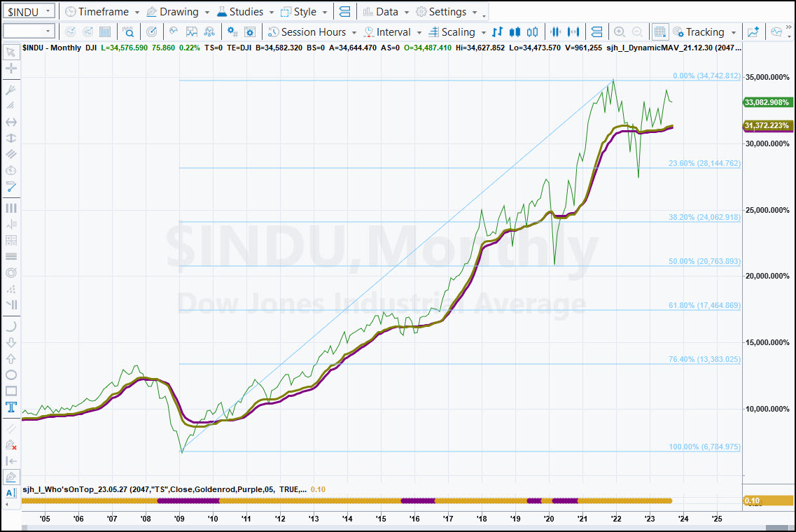The image size is (796, 532).
Task: Toggle the stacked panels icon in second toolbar
Action: coord(597,32)
